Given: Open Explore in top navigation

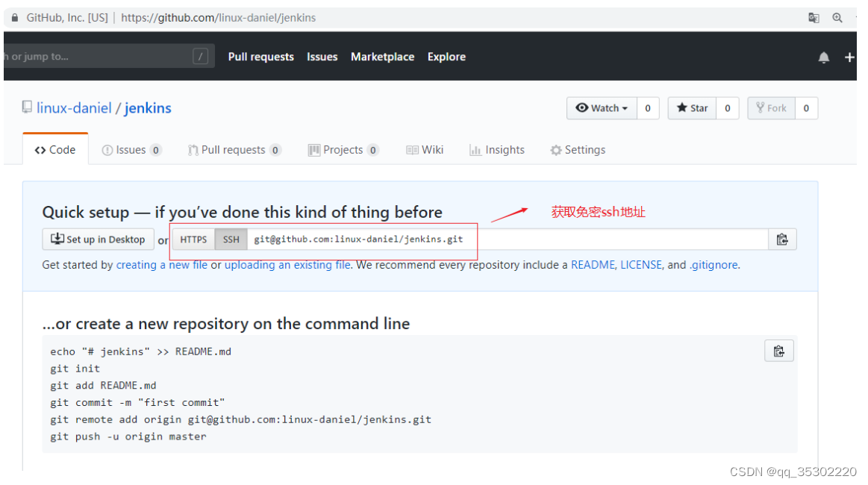Looking at the screenshot, I should coord(446,57).
